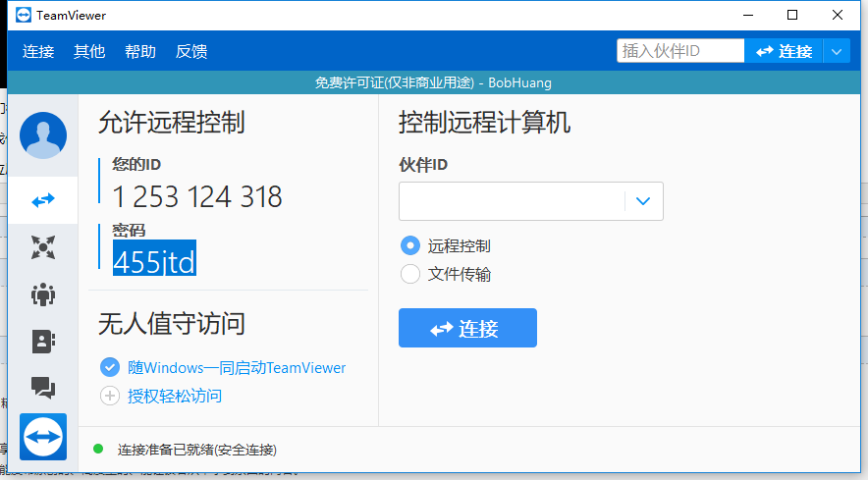The image size is (868, 480).
Task: Open the user profile avatar
Action: (x=43, y=135)
